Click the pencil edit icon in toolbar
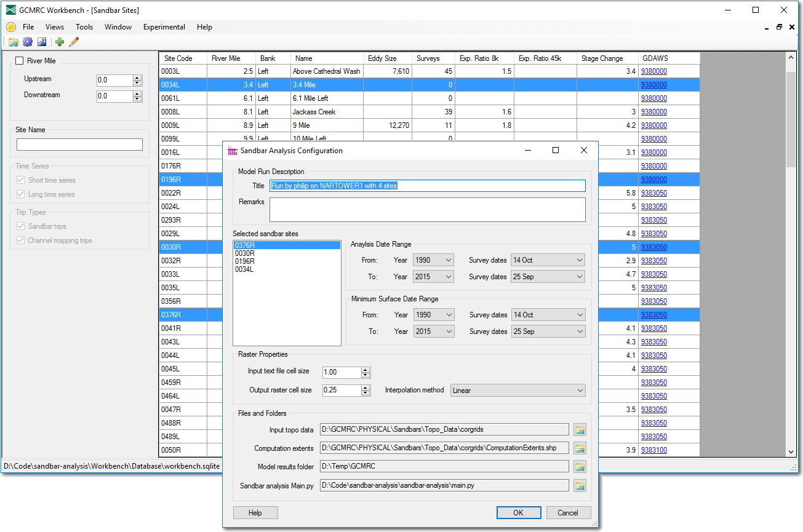This screenshot has height=532, width=803. [74, 42]
